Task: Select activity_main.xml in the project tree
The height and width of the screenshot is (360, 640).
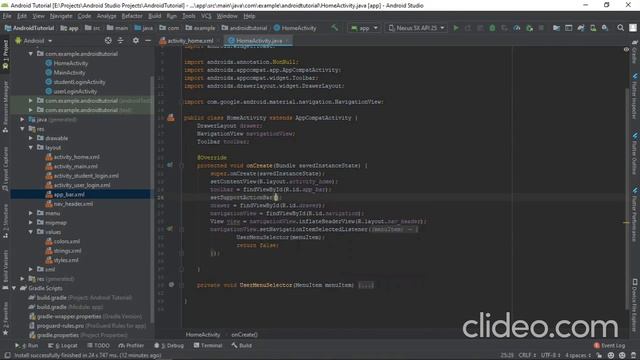Action: click(x=76, y=167)
